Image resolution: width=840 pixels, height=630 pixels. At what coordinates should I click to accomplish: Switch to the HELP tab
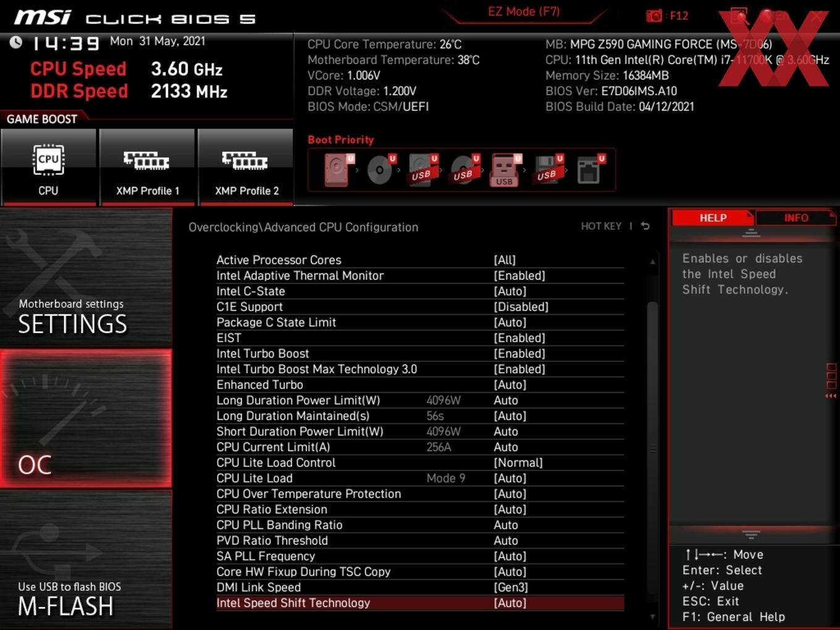tap(713, 217)
